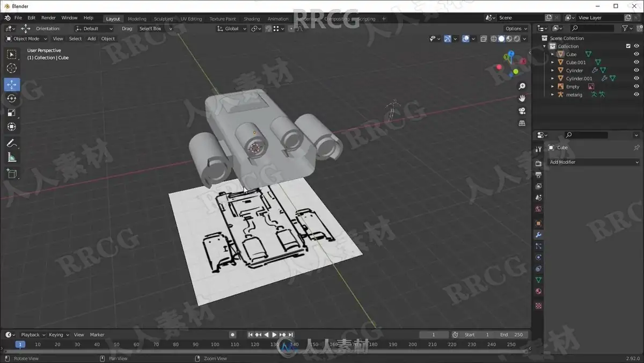The height and width of the screenshot is (363, 644).
Task: Activate the Rotate tool
Action: pos(12,98)
